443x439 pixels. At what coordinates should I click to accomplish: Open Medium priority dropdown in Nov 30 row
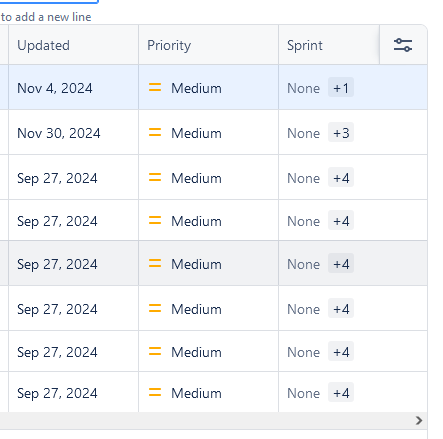pyautogui.click(x=208, y=133)
